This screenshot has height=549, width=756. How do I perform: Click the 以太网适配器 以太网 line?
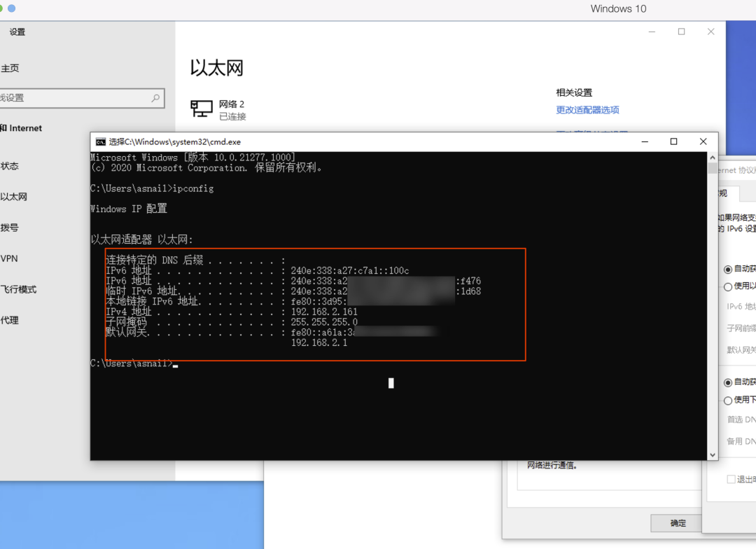tap(141, 239)
